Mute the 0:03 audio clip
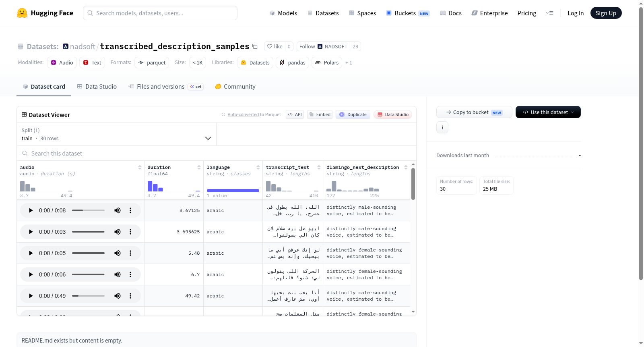 [x=118, y=232]
